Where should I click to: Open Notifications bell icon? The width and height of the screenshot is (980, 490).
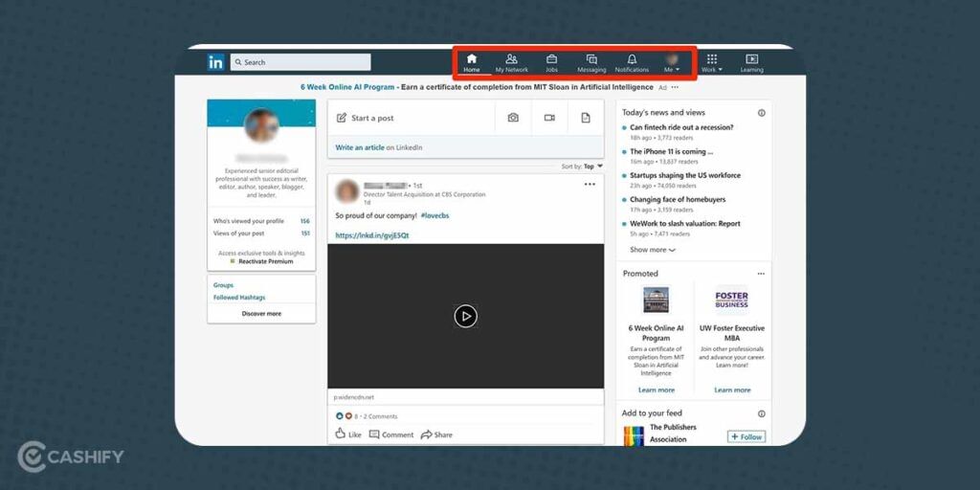[632, 63]
